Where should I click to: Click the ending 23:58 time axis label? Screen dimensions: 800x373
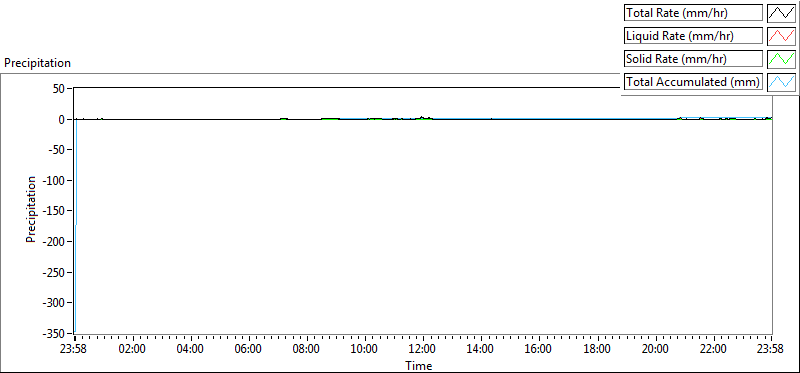tap(771, 350)
